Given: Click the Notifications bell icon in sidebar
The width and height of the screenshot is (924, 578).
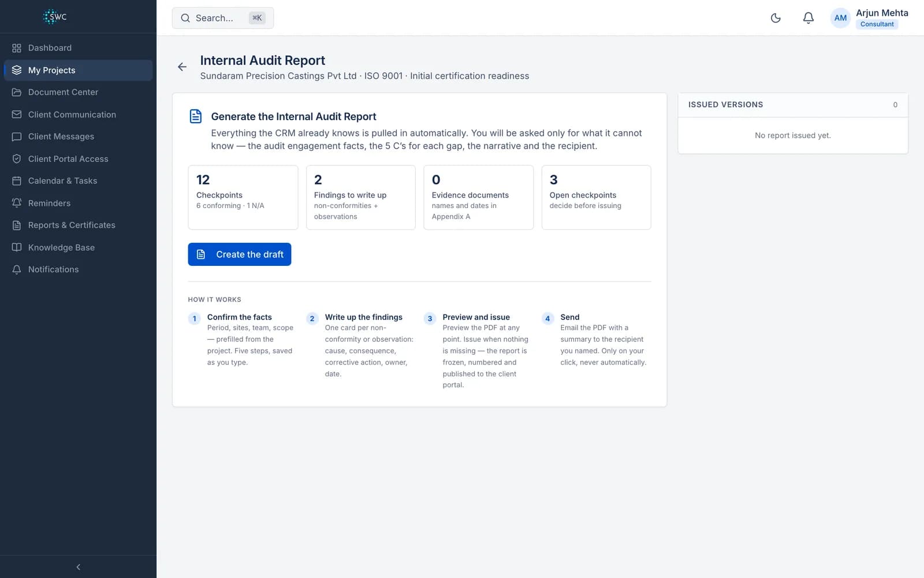Looking at the screenshot, I should coord(17,269).
